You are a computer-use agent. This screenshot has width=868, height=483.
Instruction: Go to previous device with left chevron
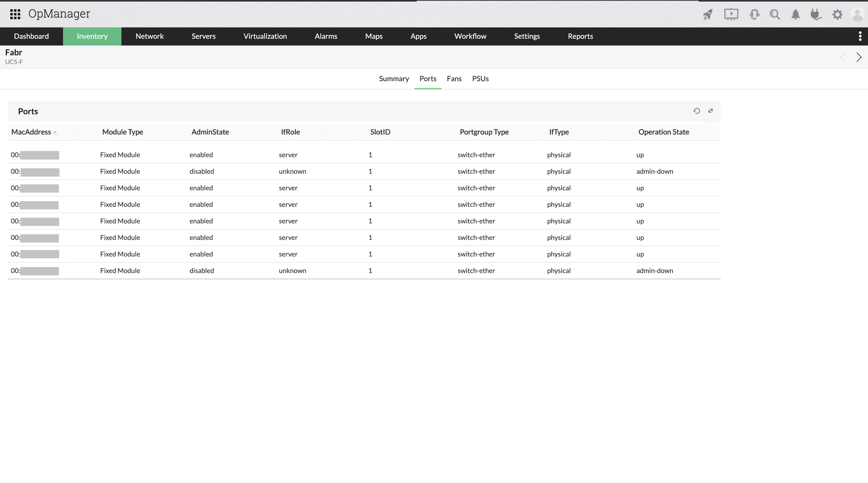point(843,57)
